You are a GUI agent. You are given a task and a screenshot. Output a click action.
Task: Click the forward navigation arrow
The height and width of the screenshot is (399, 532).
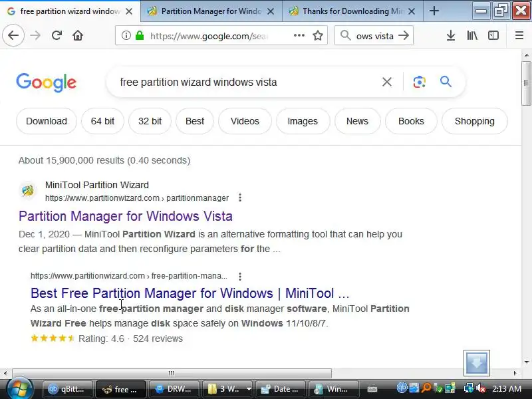(x=35, y=35)
